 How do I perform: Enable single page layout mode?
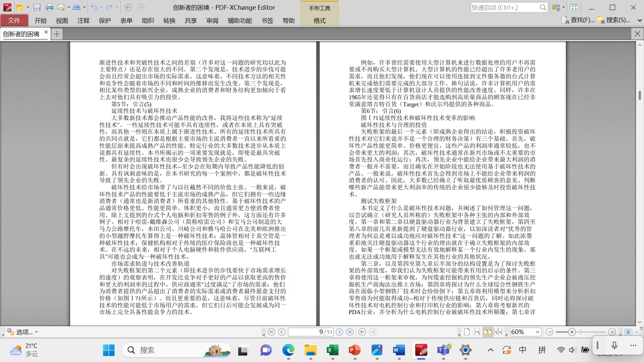(467, 332)
